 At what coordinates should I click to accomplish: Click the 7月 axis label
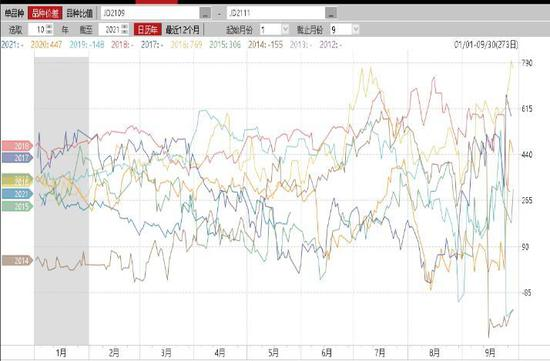point(380,352)
